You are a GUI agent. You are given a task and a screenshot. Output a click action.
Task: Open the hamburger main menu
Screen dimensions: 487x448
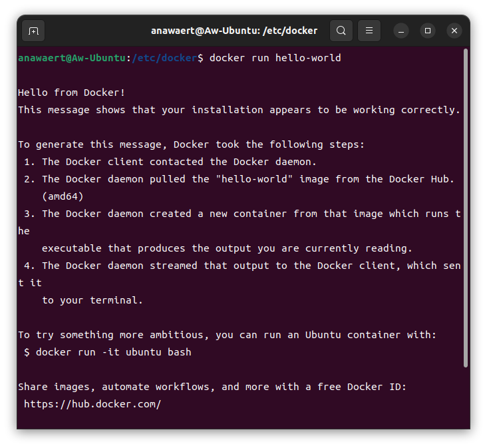click(x=369, y=31)
